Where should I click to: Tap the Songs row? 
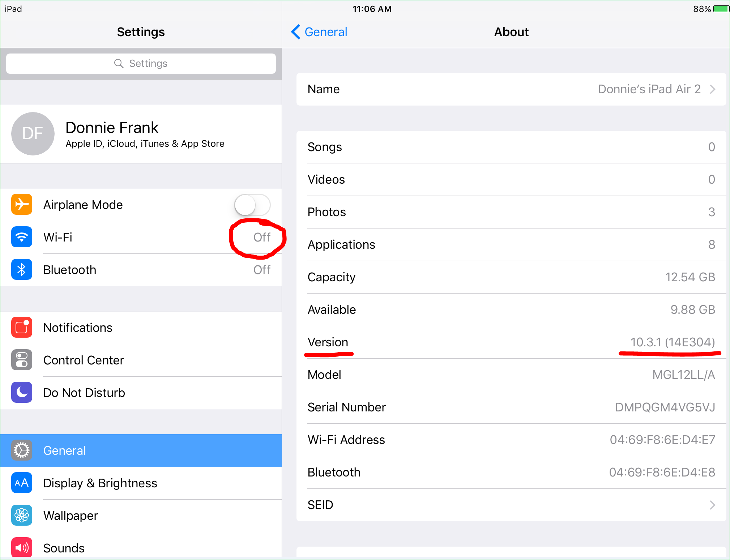pos(511,147)
